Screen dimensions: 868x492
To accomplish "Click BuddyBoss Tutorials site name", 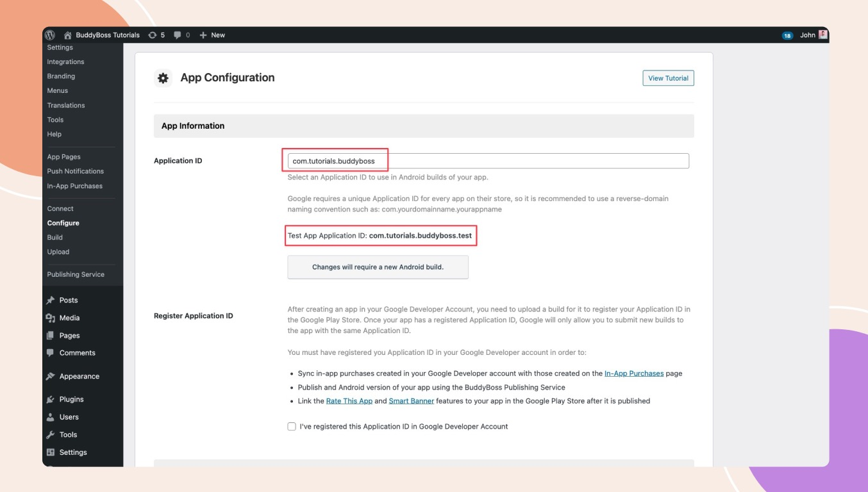I will [108, 35].
